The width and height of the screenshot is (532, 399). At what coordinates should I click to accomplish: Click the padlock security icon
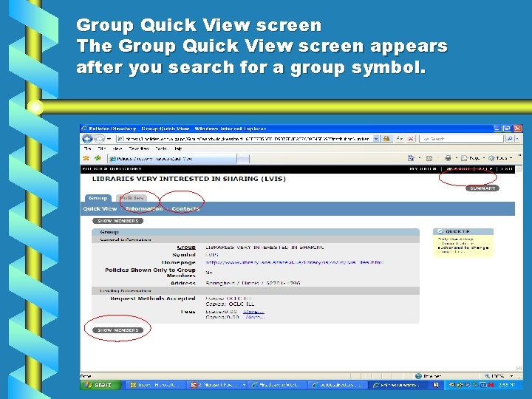coord(386,139)
